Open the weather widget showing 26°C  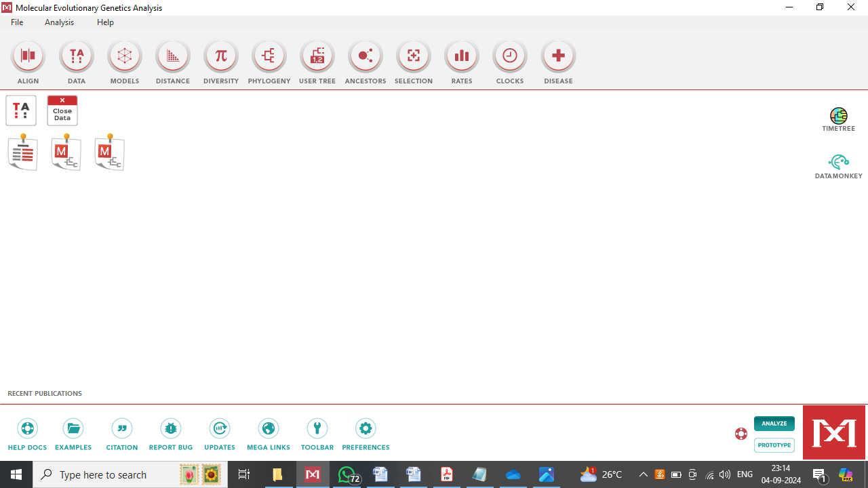click(x=601, y=474)
